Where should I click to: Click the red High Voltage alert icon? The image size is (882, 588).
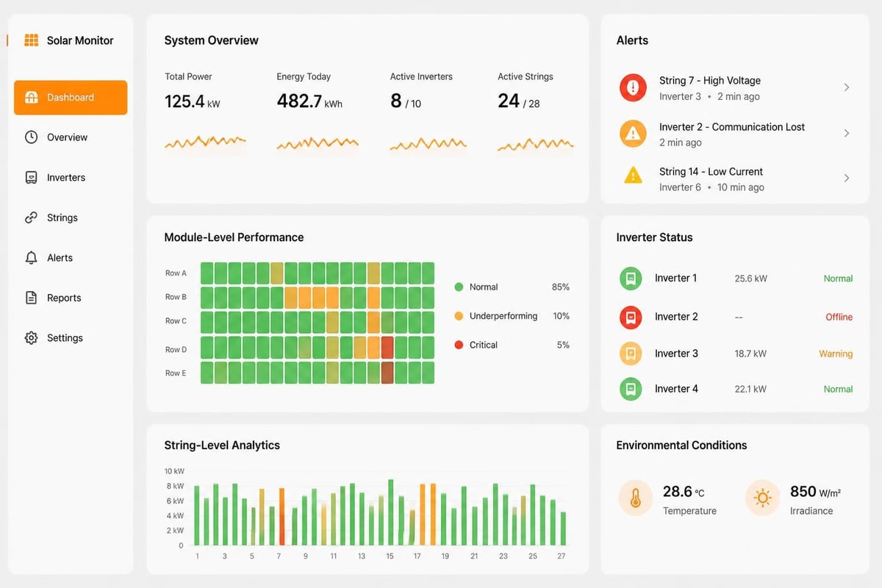pyautogui.click(x=633, y=88)
